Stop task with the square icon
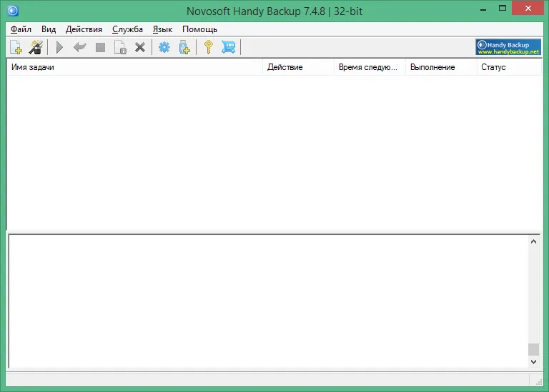The height and width of the screenshot is (392, 549). 101,47
